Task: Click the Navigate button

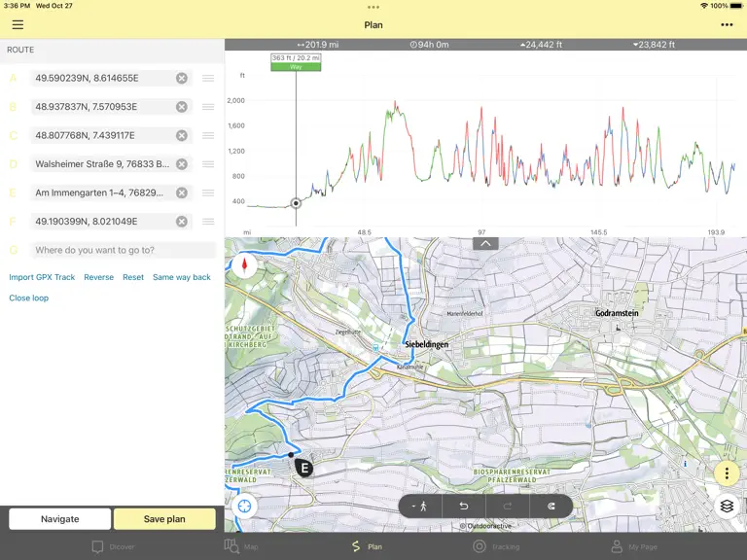Action: (60, 519)
